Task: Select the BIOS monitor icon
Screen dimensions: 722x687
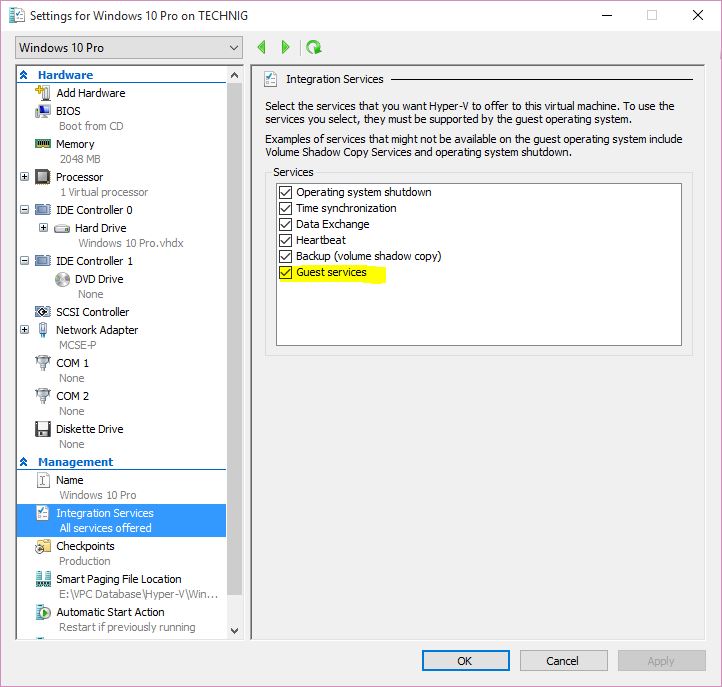Action: tap(43, 111)
